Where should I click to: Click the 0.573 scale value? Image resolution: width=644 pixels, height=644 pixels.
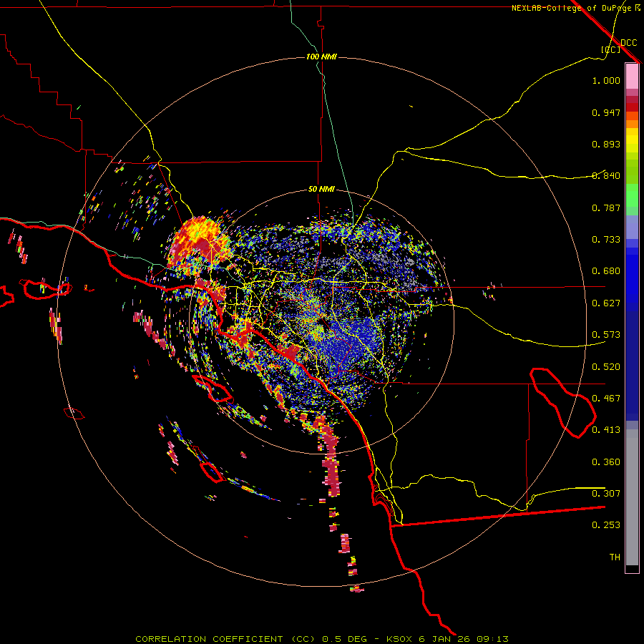coord(606,335)
